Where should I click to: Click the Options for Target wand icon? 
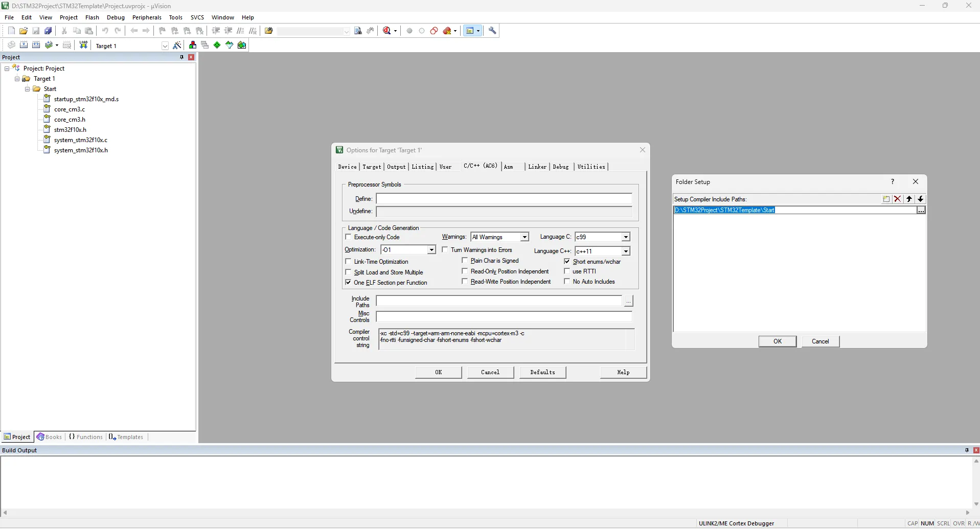(x=177, y=45)
